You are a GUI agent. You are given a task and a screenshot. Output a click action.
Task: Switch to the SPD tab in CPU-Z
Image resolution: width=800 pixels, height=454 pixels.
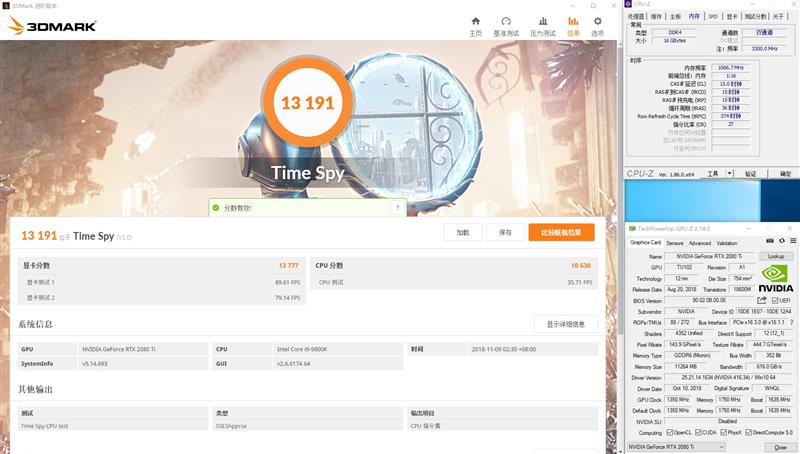[713, 16]
